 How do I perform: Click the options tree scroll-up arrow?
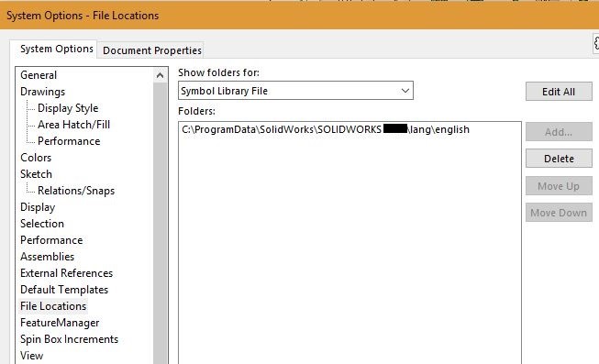(x=160, y=75)
